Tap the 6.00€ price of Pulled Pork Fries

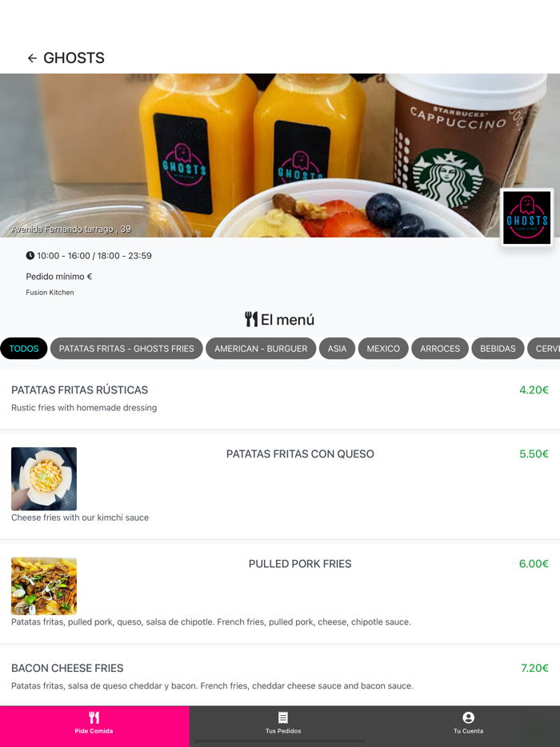point(534,564)
